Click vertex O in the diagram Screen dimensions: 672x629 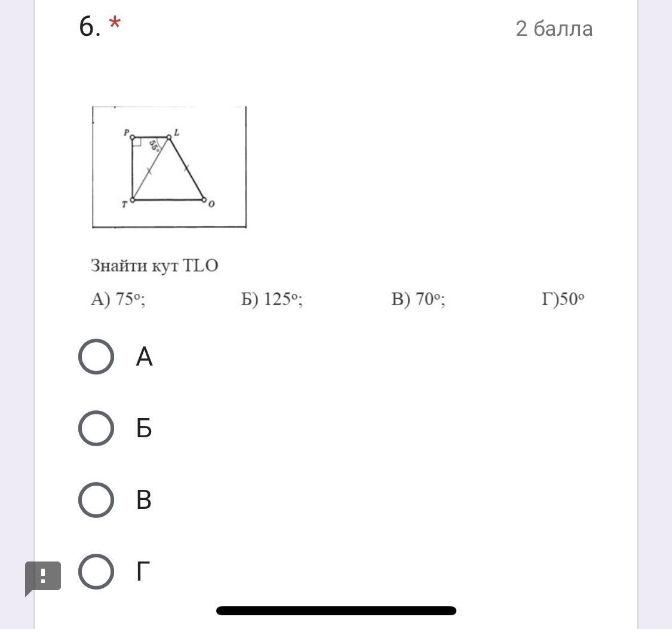coord(204,200)
